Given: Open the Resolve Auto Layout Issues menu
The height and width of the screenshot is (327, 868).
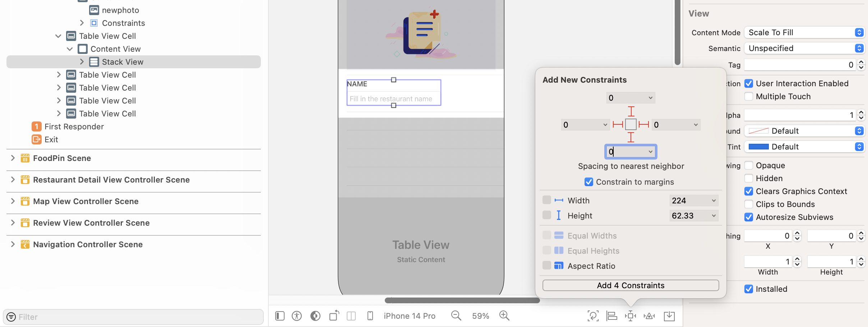Looking at the screenshot, I should click(x=649, y=316).
